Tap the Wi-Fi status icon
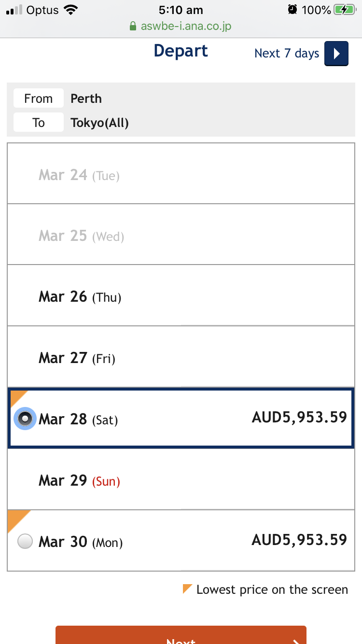 (x=70, y=10)
